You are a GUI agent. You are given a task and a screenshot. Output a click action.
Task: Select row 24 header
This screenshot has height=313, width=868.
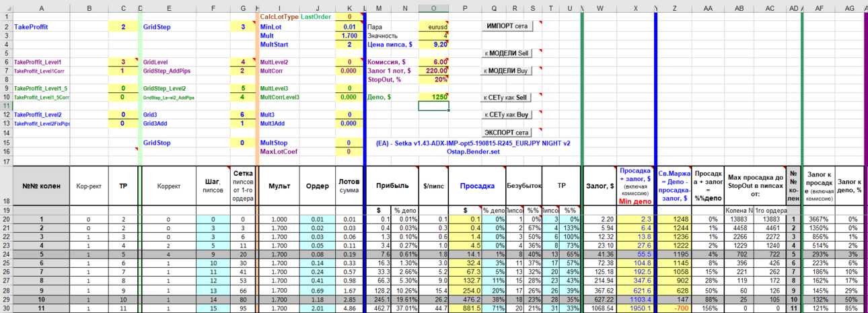pyautogui.click(x=6, y=255)
